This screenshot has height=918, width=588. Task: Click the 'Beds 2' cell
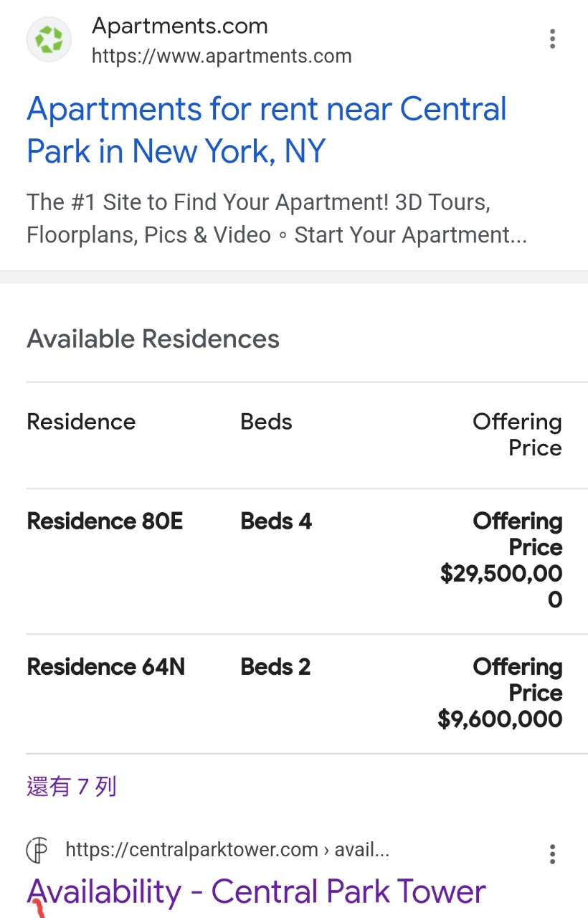pyautogui.click(x=275, y=667)
